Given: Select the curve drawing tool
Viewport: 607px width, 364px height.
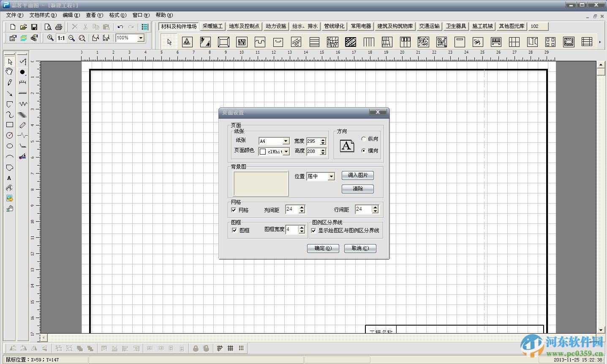Looking at the screenshot, I should coord(9,114).
